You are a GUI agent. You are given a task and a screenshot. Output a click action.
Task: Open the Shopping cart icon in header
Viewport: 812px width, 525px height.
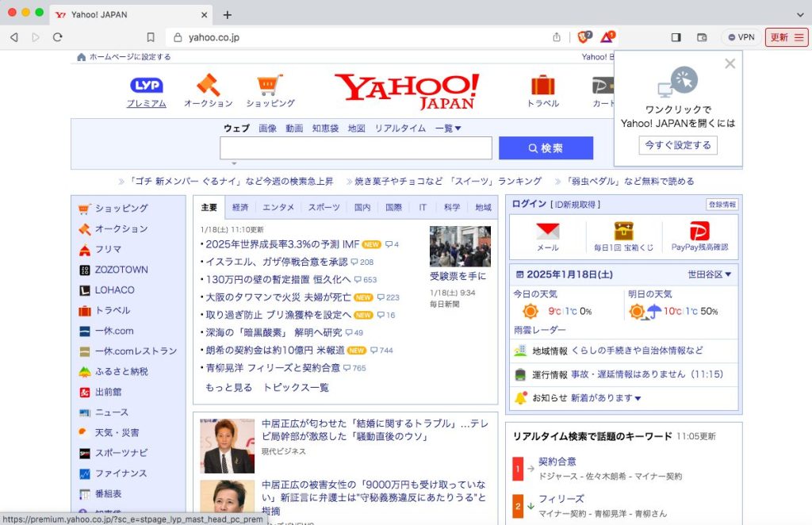click(270, 85)
